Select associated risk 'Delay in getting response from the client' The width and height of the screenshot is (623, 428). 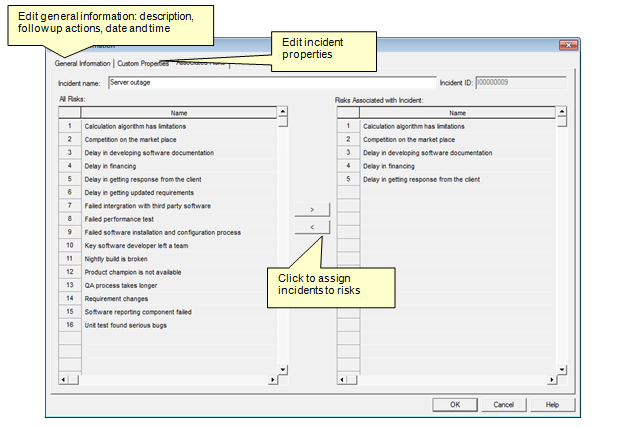coord(457,179)
